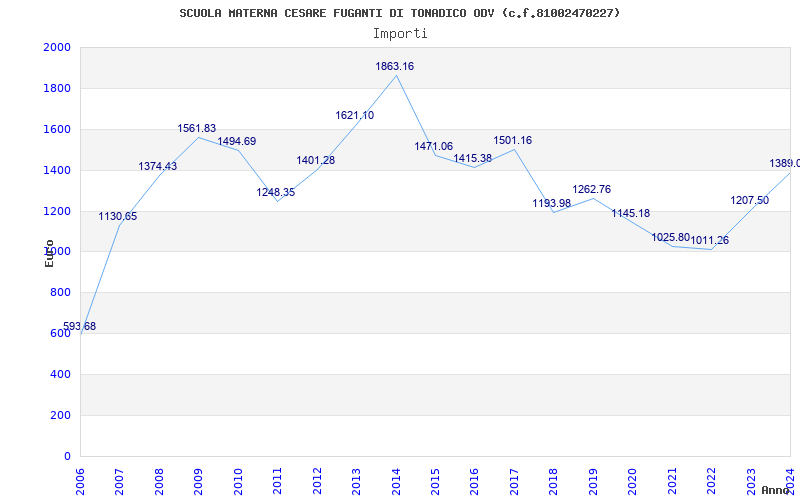The width and height of the screenshot is (800, 500).
Task: Select data label 1262.76
Action: pos(592,189)
